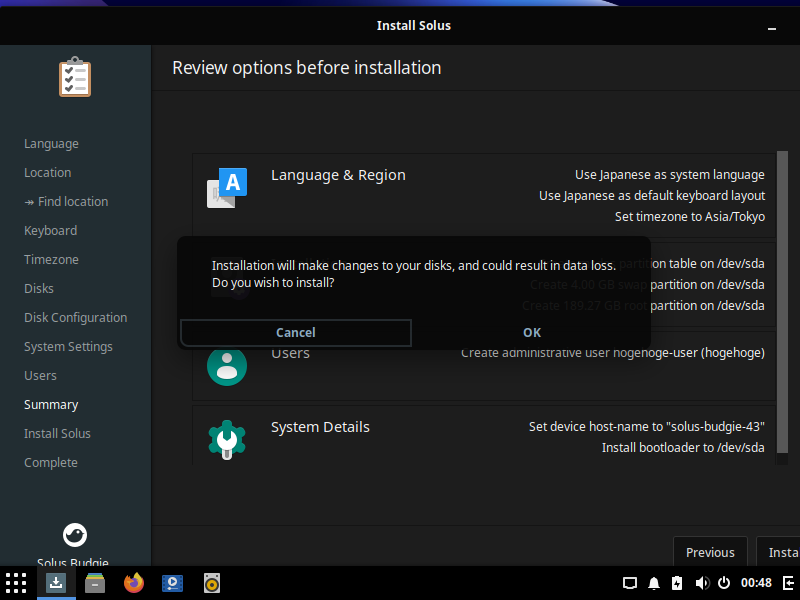Select the Install Solus step in sidebar
The height and width of the screenshot is (600, 800).
click(x=57, y=434)
